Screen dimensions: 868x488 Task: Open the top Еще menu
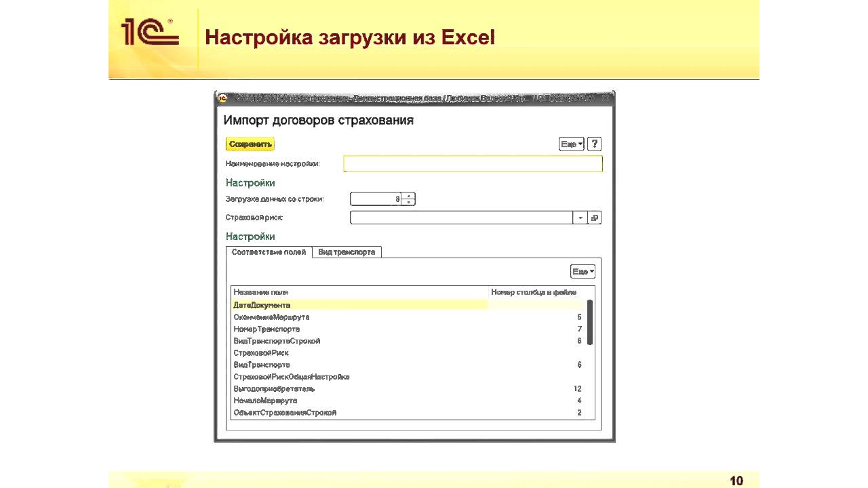pos(571,144)
